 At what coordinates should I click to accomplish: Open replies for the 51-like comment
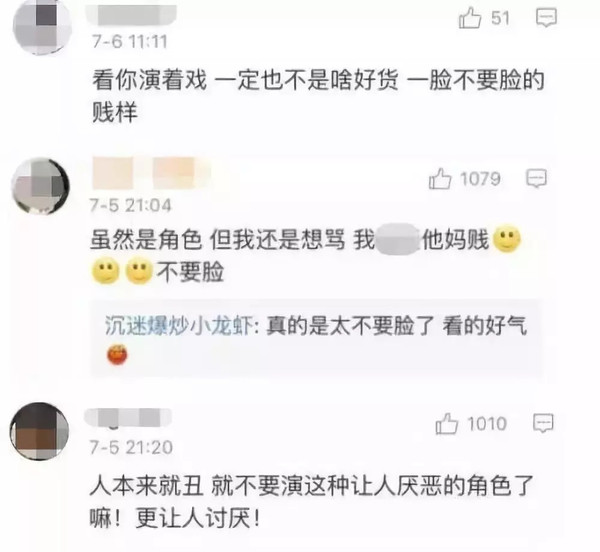tap(546, 18)
